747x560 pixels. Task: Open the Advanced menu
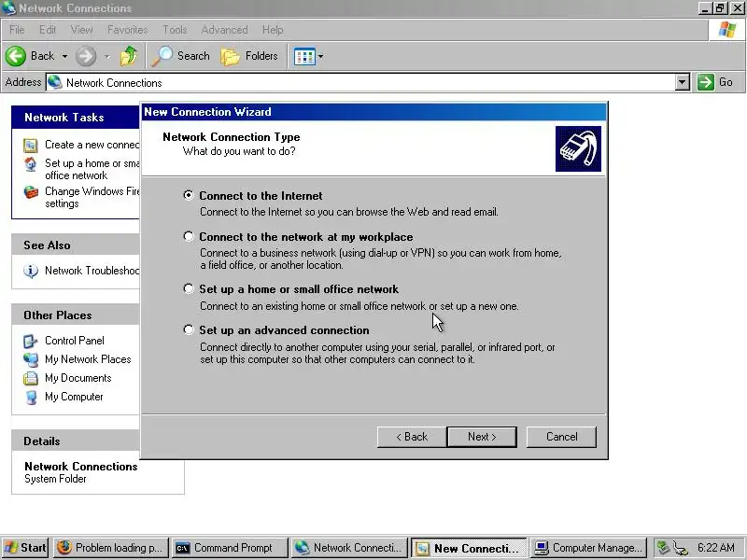tap(224, 30)
